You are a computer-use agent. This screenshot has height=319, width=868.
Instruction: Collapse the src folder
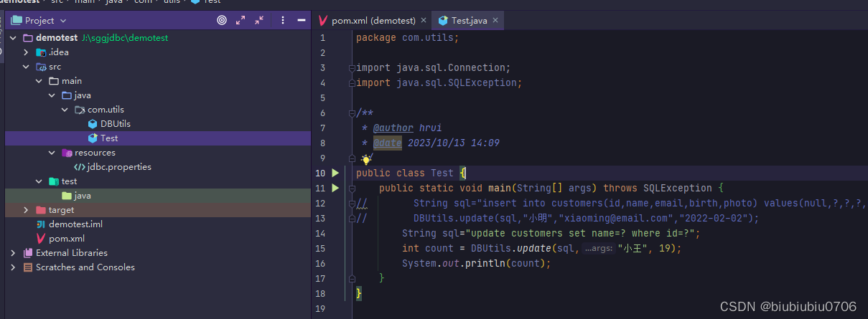pos(26,67)
